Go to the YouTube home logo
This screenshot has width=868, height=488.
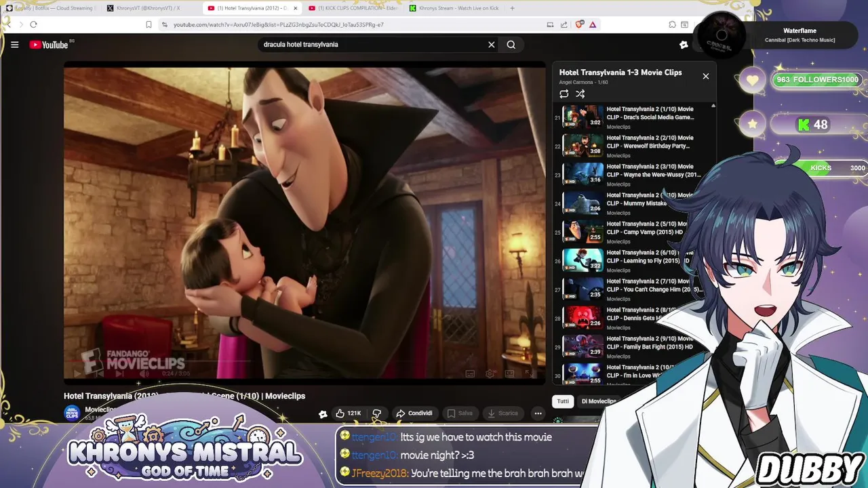(x=49, y=45)
